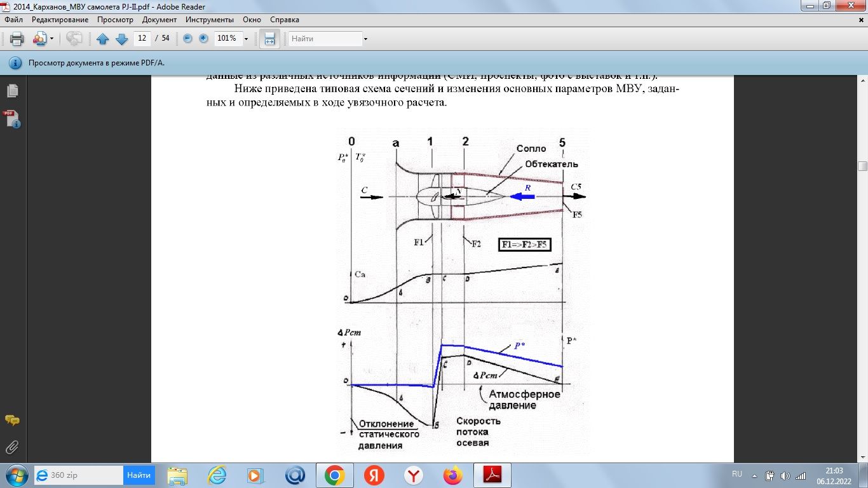Click the taskbar Найти button
This screenshot has width=868, height=488.
[x=139, y=475]
